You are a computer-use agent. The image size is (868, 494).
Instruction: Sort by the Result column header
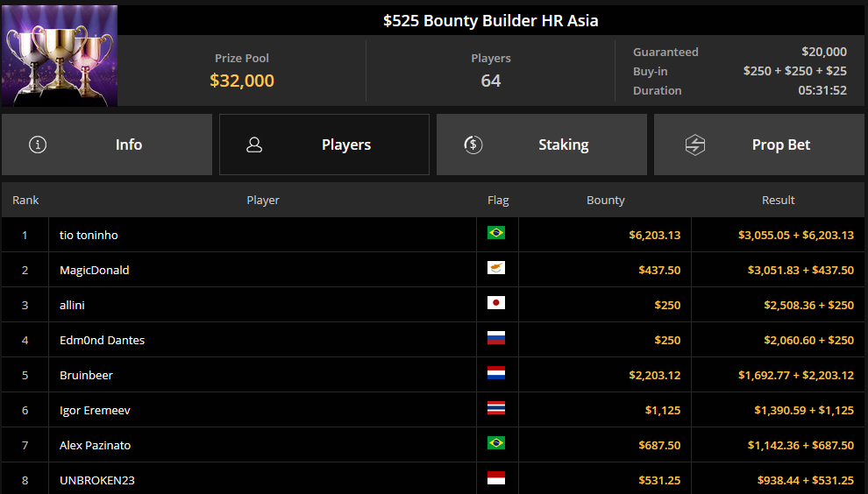point(779,201)
